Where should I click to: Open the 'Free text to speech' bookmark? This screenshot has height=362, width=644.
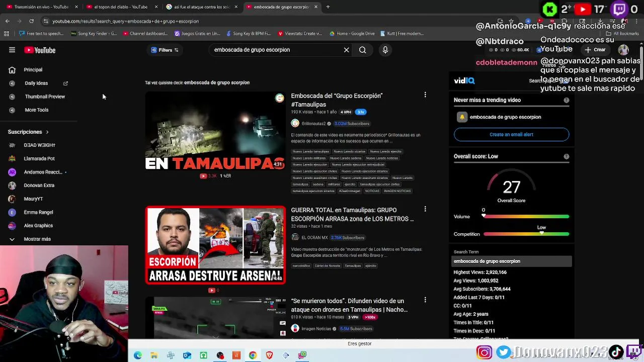point(41,34)
